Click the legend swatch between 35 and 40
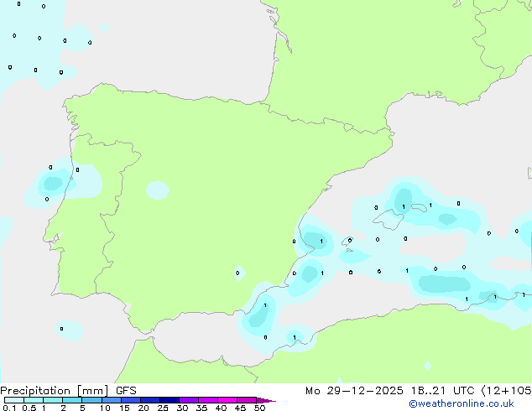 tap(208, 400)
